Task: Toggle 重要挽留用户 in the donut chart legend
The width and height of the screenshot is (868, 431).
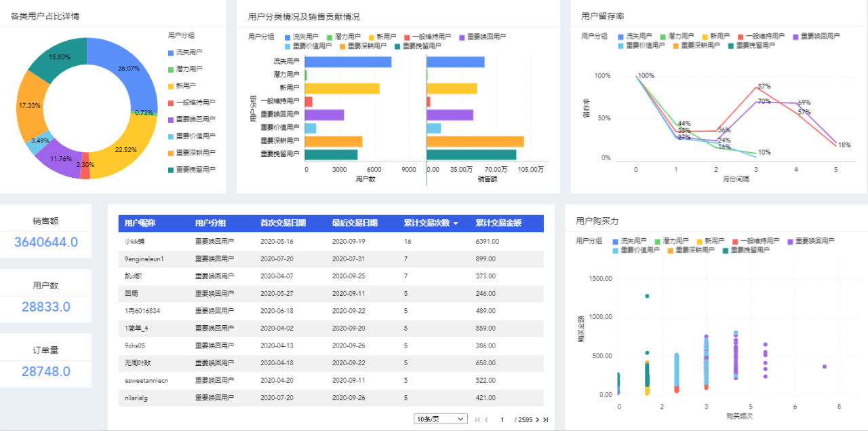Action: click(171, 170)
